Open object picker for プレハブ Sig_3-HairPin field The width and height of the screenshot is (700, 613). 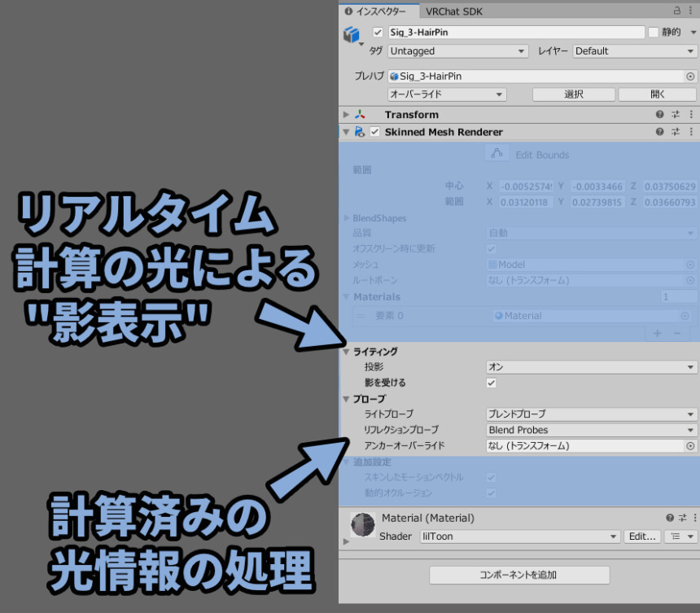pyautogui.click(x=690, y=77)
